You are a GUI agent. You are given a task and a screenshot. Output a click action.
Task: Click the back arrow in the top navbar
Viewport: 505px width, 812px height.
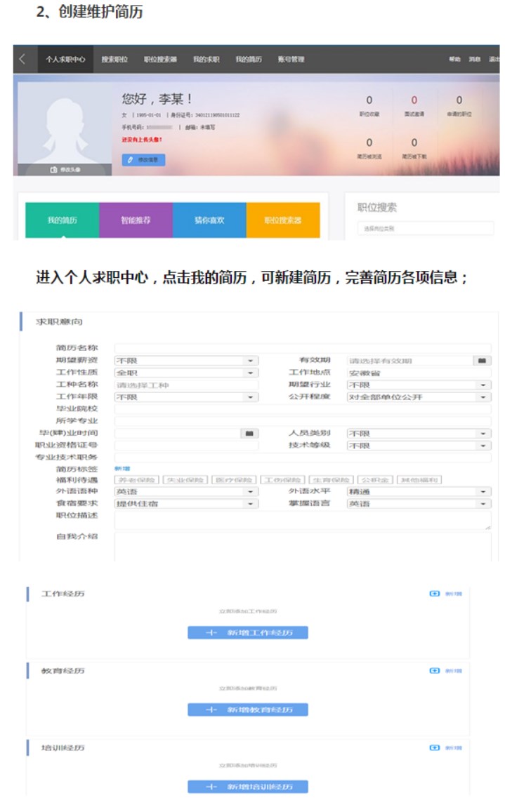pos(22,60)
